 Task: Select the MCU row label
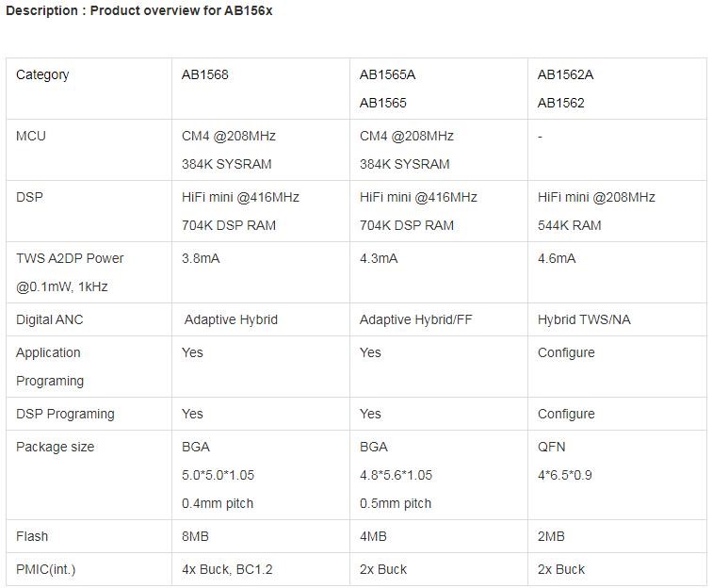31,137
